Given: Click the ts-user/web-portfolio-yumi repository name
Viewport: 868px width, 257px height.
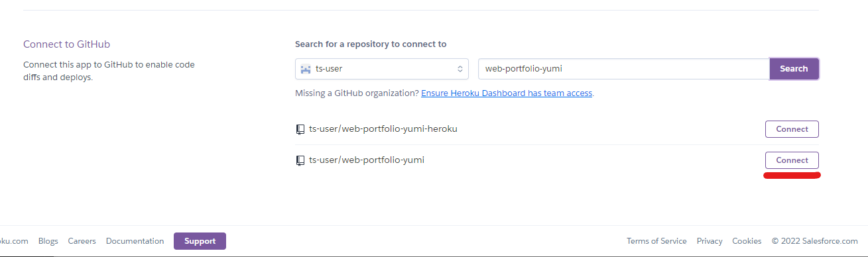Looking at the screenshot, I should click(367, 160).
